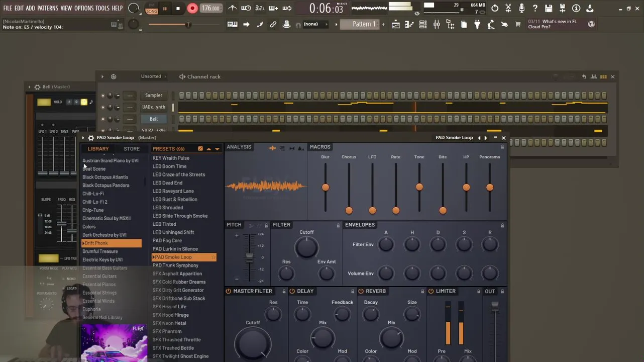
Task: Switch to LIBRARY tab in FLEX
Action: point(98,149)
